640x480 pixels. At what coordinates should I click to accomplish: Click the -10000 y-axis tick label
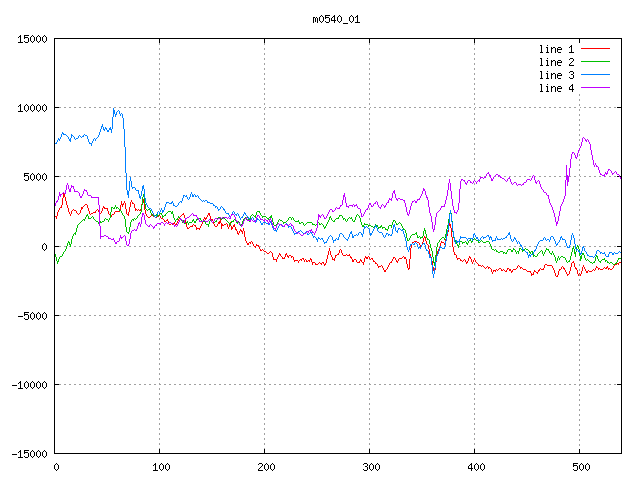[29, 384]
